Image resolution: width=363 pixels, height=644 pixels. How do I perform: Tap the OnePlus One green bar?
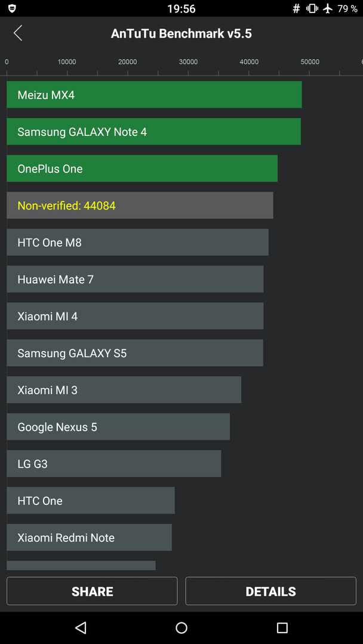[142, 168]
